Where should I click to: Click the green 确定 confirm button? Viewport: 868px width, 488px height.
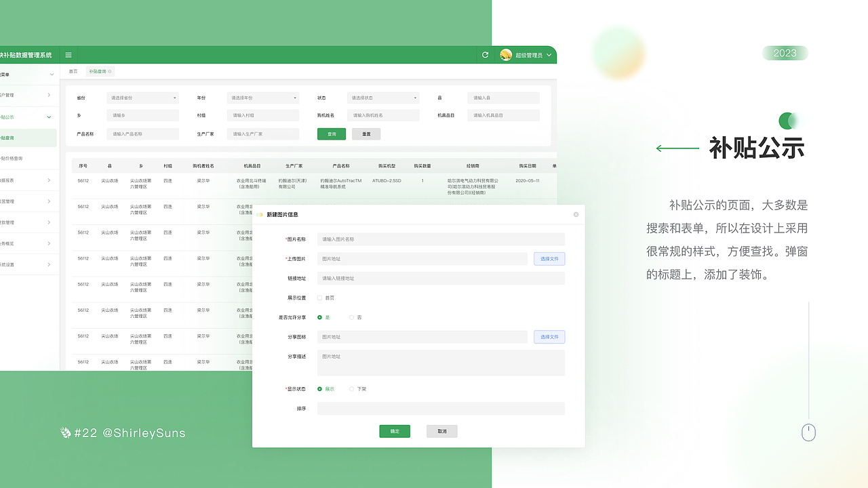pos(395,430)
